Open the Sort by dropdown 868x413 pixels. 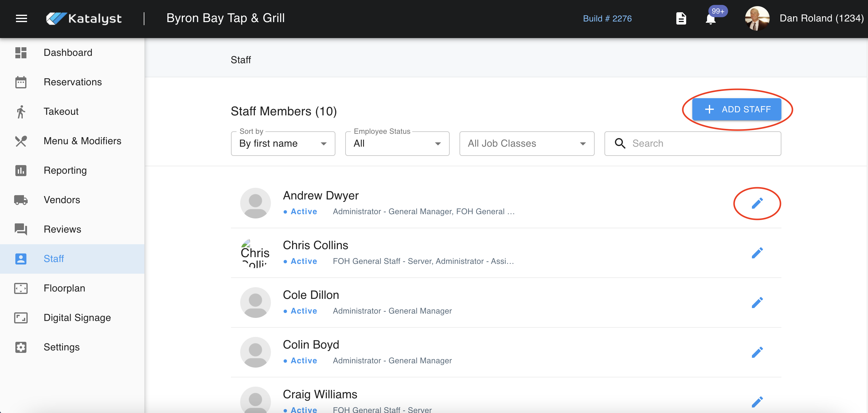(x=283, y=144)
